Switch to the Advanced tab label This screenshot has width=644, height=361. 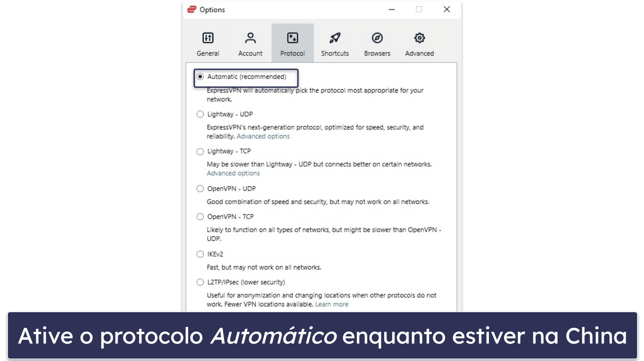[419, 53]
